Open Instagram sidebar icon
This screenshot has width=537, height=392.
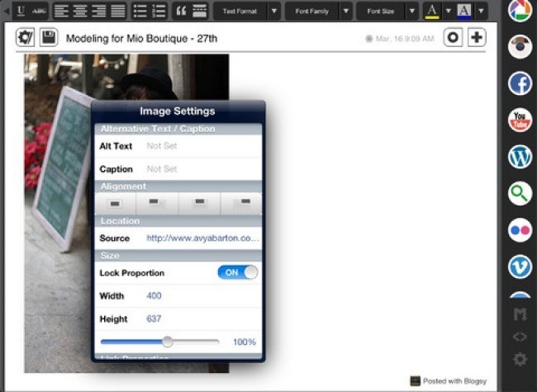click(x=520, y=47)
